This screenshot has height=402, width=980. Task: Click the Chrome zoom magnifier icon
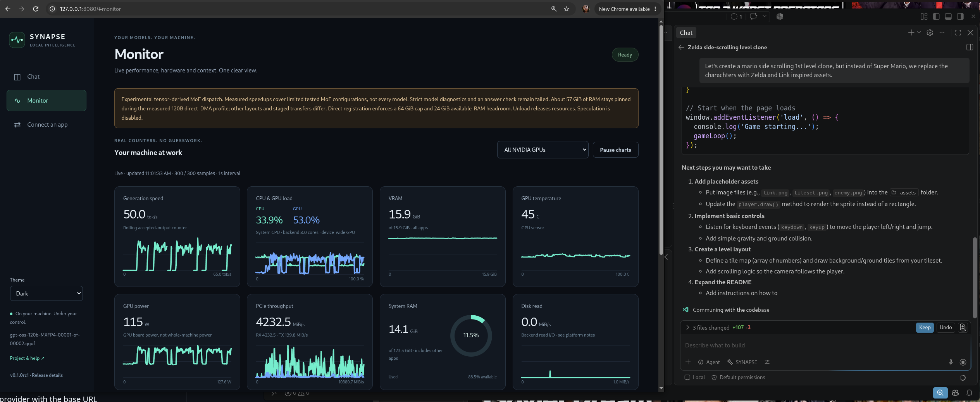(x=554, y=9)
